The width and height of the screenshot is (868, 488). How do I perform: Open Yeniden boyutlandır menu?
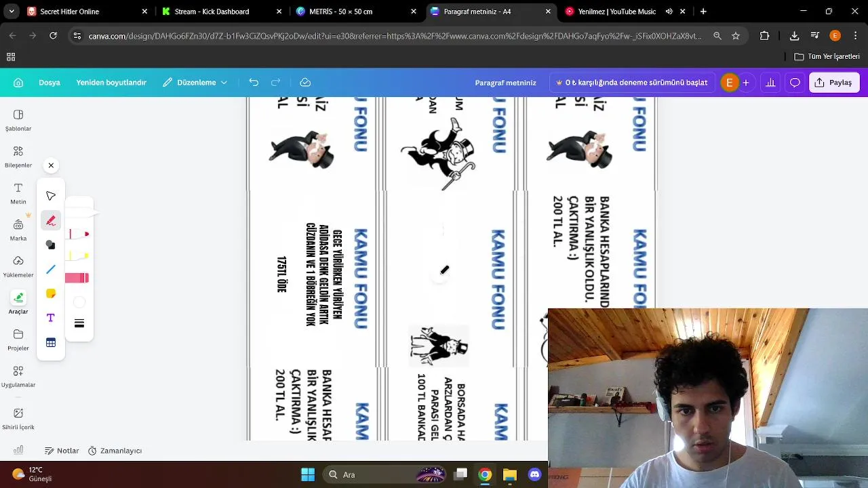click(111, 83)
